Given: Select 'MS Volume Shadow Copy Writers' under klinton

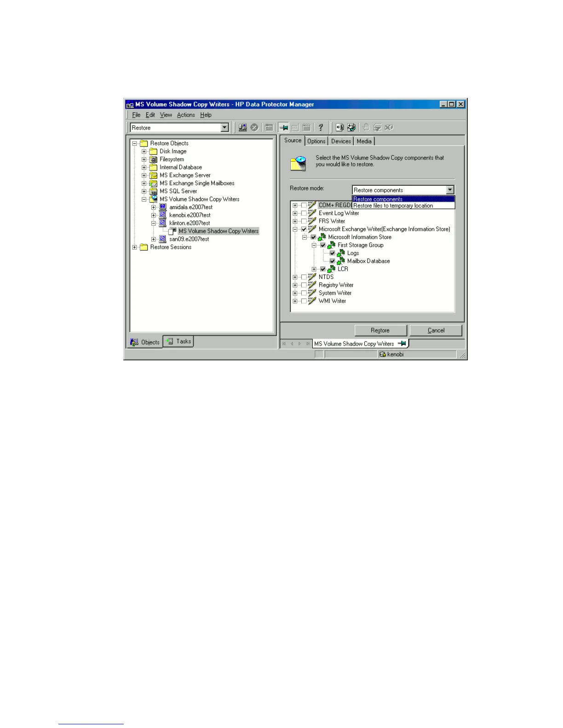Looking at the screenshot, I should point(218,231).
